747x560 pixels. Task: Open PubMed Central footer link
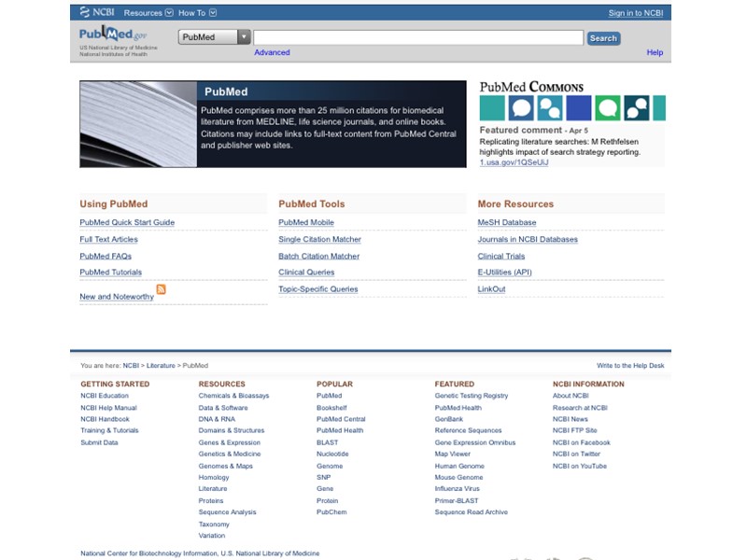(341, 419)
